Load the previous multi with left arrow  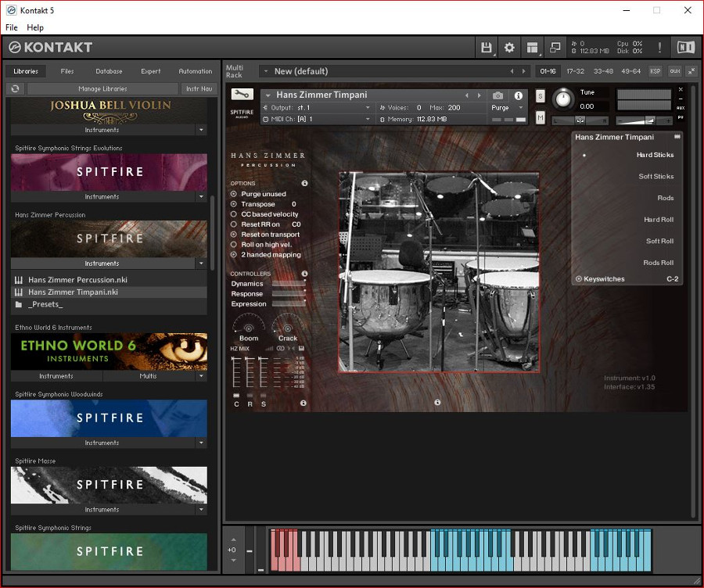pos(512,71)
